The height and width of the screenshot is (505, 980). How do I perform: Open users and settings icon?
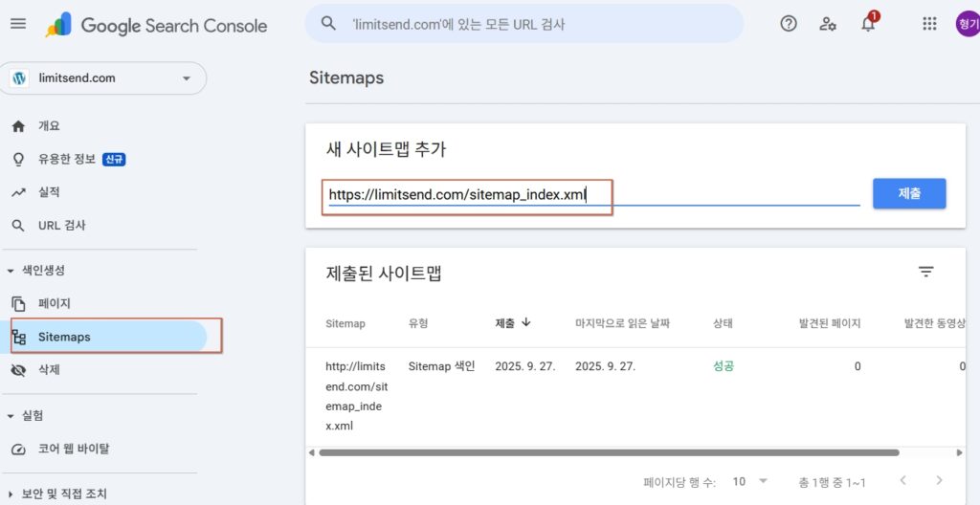828,24
